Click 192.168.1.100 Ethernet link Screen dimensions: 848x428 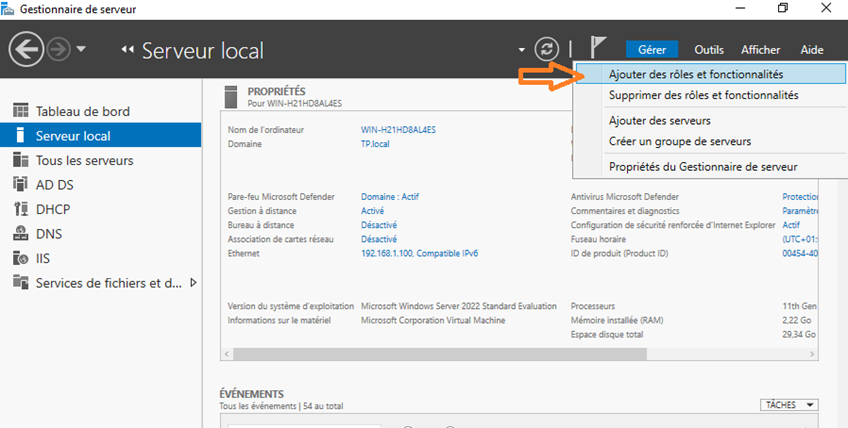point(419,253)
